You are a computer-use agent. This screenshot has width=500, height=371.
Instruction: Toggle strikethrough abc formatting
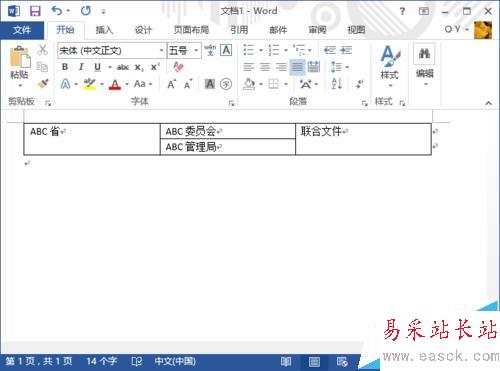(123, 67)
